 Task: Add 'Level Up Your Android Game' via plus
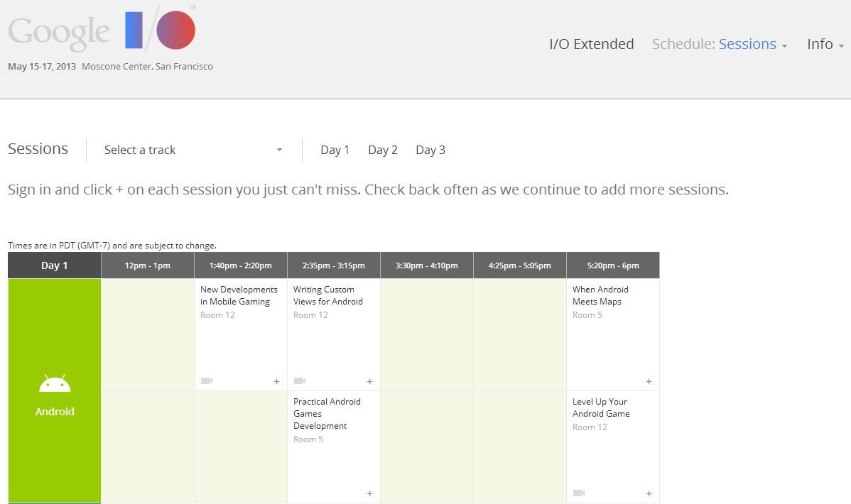(649, 493)
